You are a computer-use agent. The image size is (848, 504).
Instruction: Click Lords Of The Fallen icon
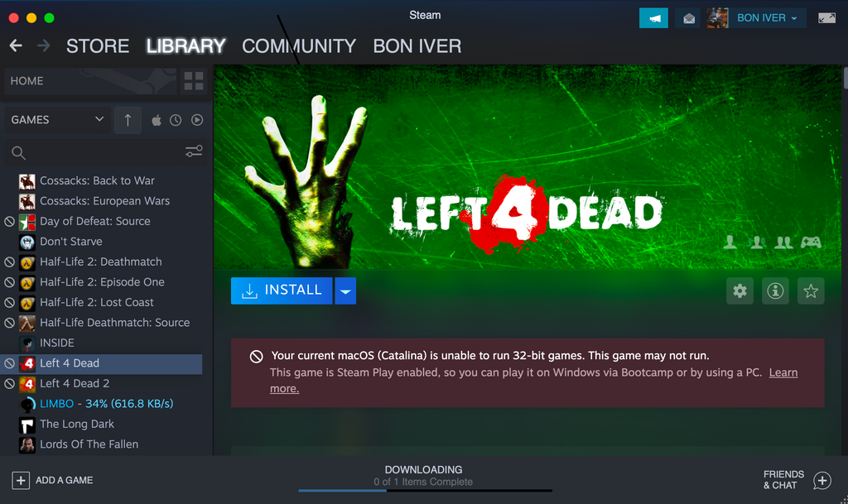coord(27,444)
